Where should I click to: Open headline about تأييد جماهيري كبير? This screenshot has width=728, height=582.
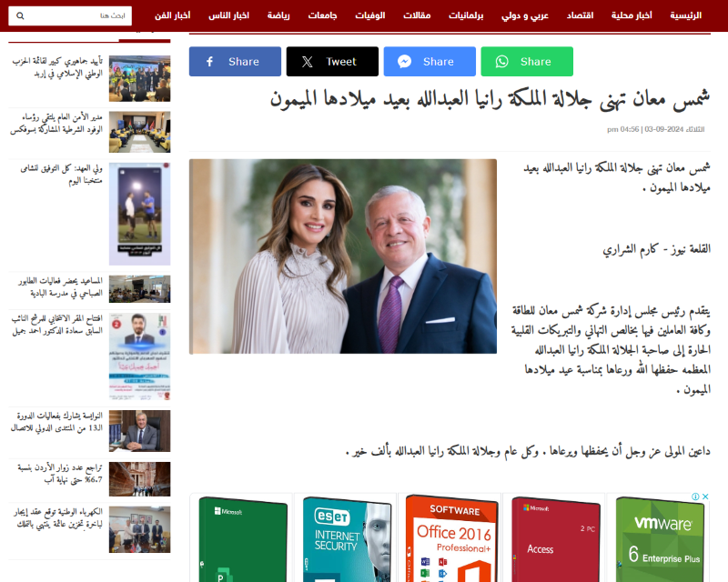(57, 67)
